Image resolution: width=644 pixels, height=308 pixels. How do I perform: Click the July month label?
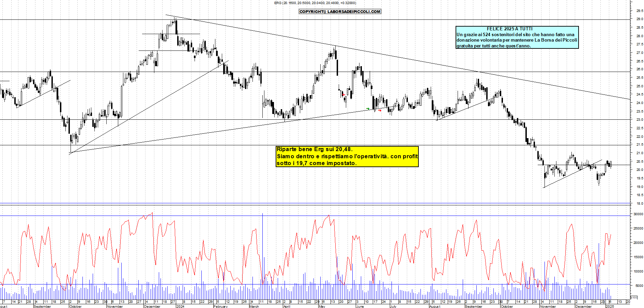coord(393,306)
